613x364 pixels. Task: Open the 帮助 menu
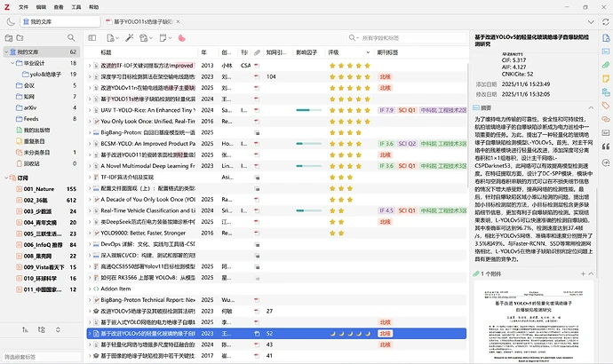[x=94, y=7]
